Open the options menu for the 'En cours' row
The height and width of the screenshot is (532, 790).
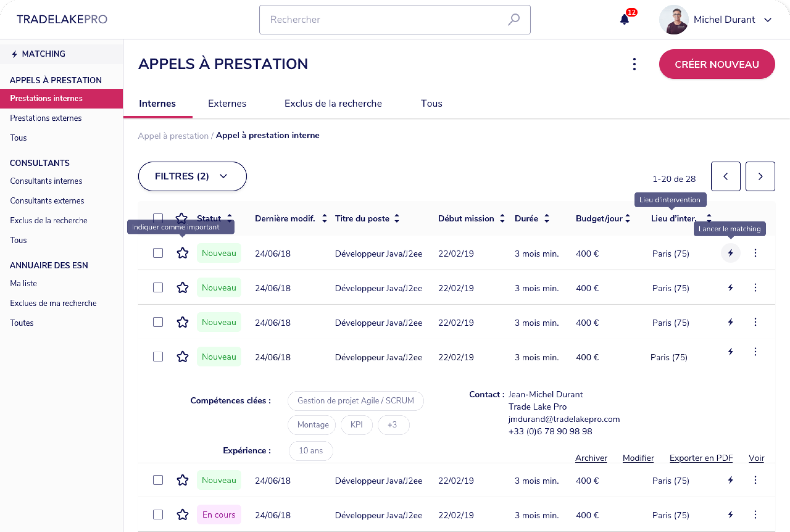tap(755, 515)
